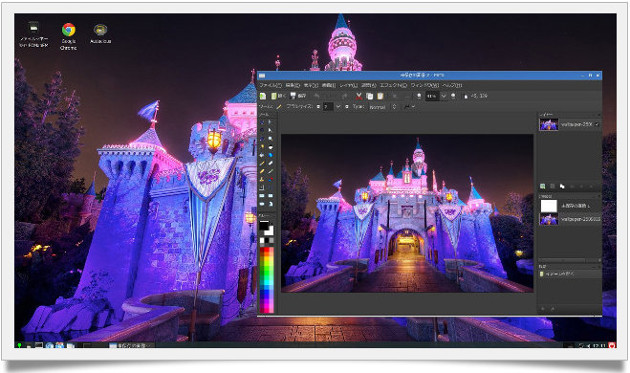
Task: Select the Paintbrush tool
Action: [262, 164]
